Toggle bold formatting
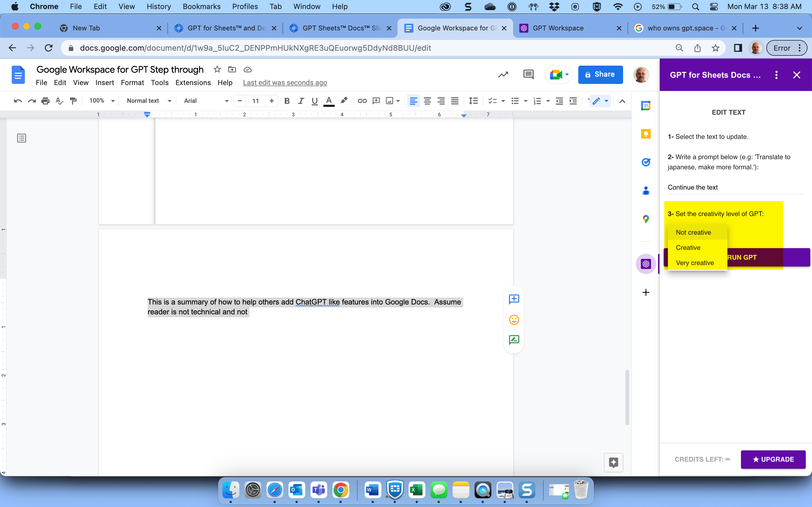This screenshot has width=812, height=507. [x=287, y=101]
